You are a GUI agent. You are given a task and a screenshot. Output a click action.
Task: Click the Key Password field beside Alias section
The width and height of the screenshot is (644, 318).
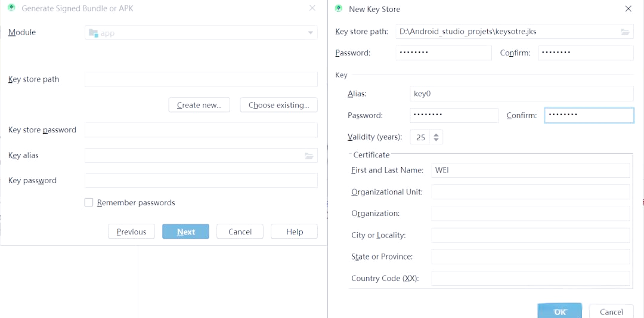pyautogui.click(x=454, y=116)
